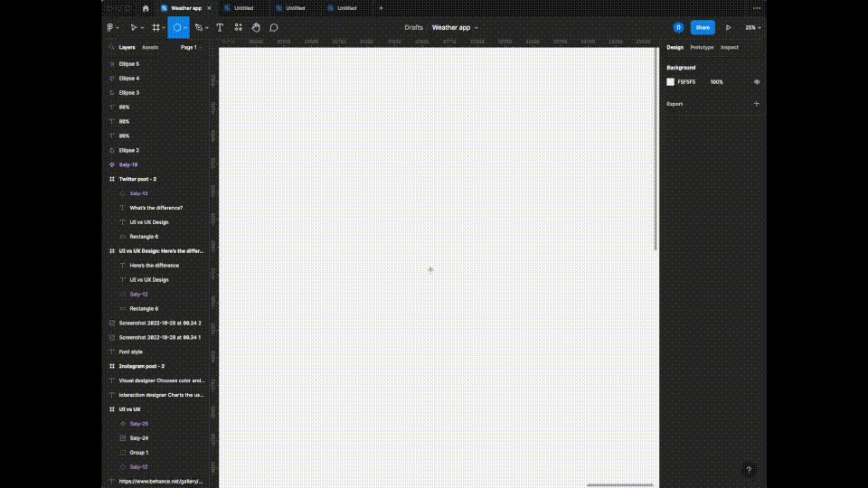Select the "Here's the difference" layer
Screen dimensions: 868x488
point(154,266)
